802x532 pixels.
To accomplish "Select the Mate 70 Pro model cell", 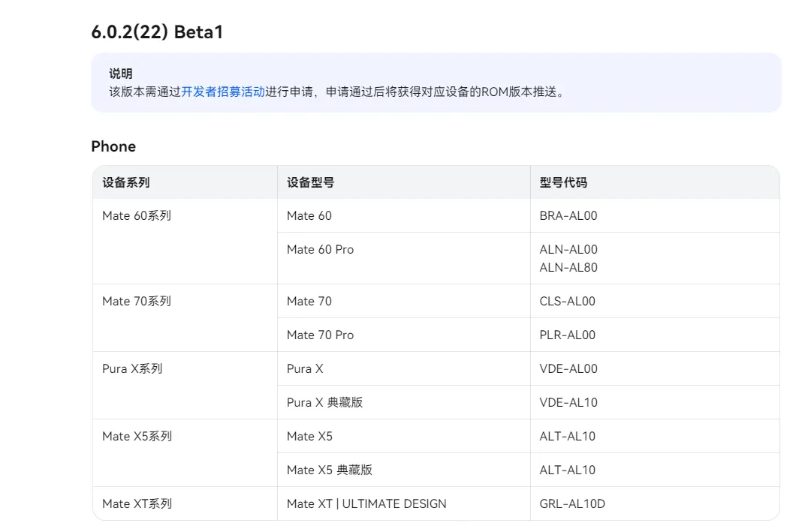I will pyautogui.click(x=404, y=335).
